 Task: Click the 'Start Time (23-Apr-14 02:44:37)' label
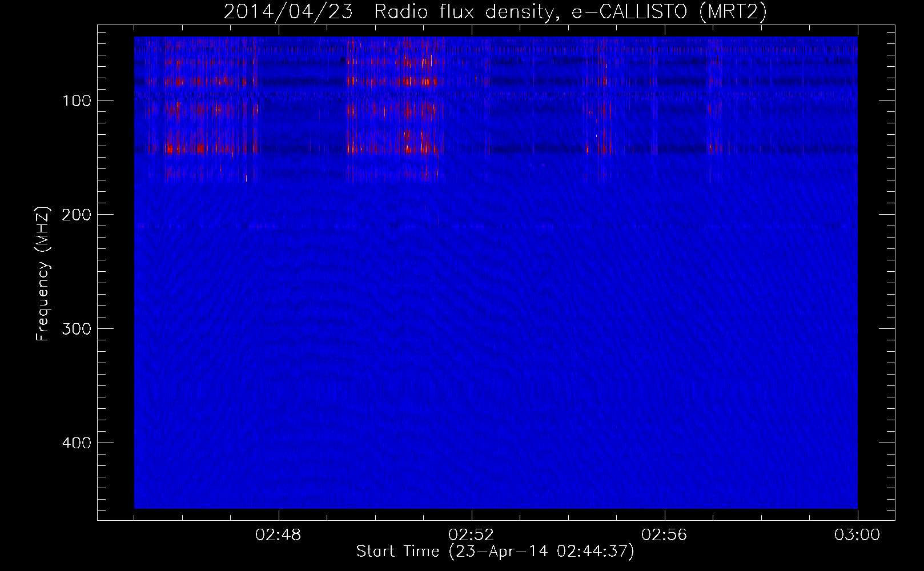495,552
